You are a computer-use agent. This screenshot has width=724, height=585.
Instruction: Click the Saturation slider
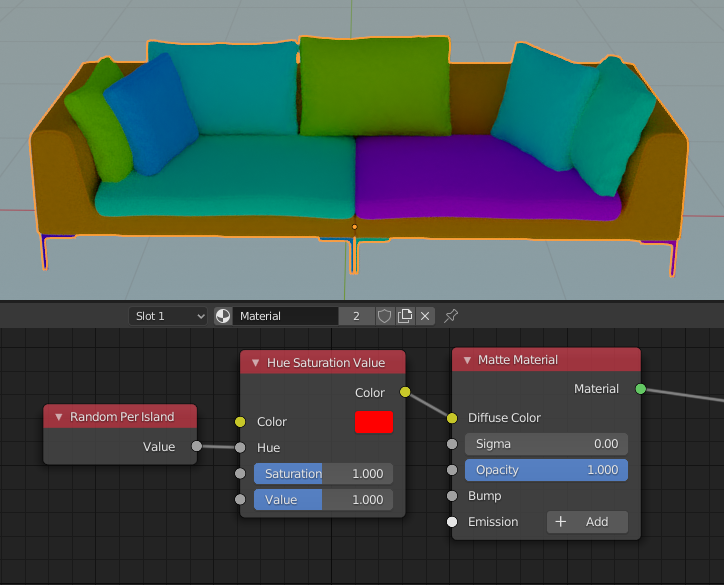tap(323, 474)
